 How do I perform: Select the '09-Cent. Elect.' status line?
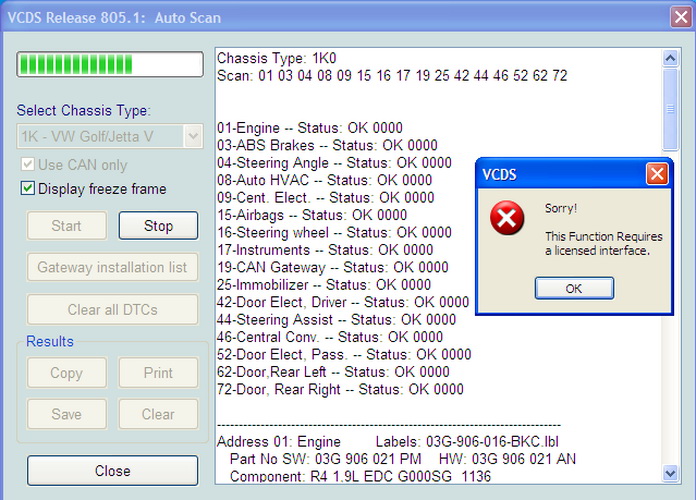325,198
